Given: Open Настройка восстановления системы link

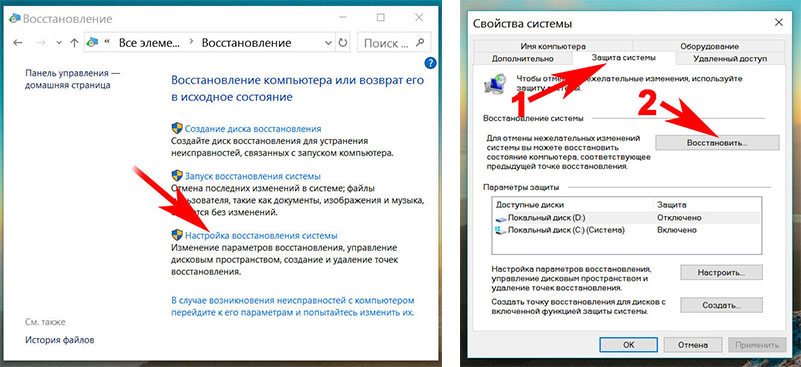Looking at the screenshot, I should coord(261,236).
